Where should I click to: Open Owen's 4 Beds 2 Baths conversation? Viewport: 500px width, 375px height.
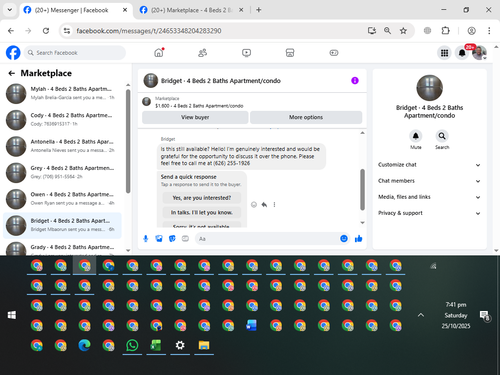click(62, 199)
